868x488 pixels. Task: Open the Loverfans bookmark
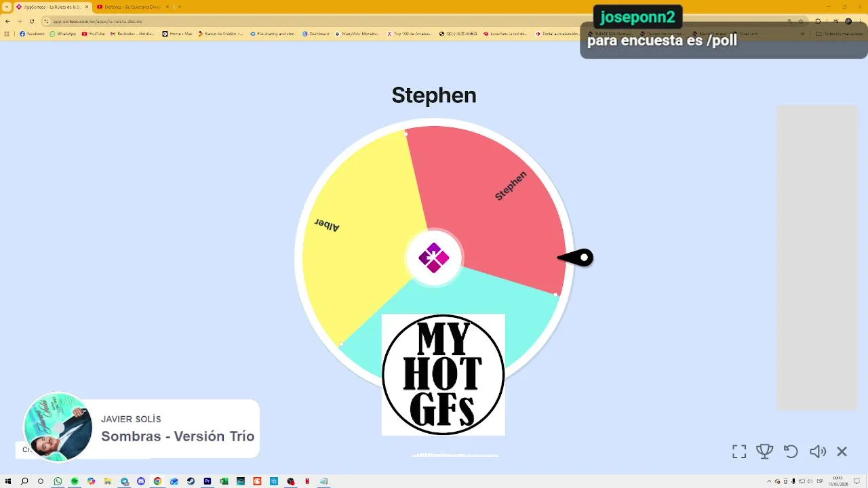click(x=506, y=33)
